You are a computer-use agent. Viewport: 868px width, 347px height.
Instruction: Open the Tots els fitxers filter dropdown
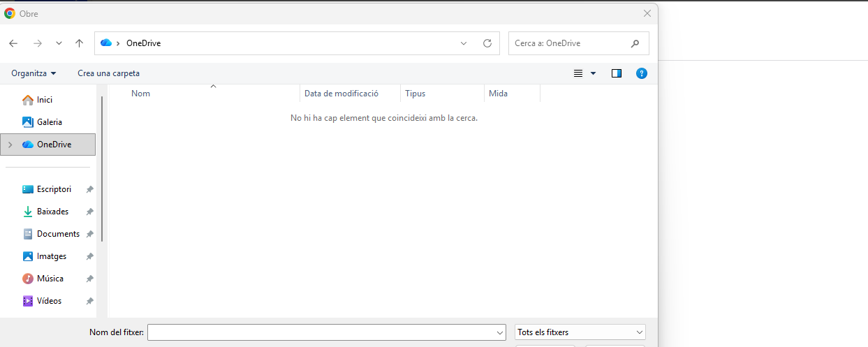tap(580, 332)
